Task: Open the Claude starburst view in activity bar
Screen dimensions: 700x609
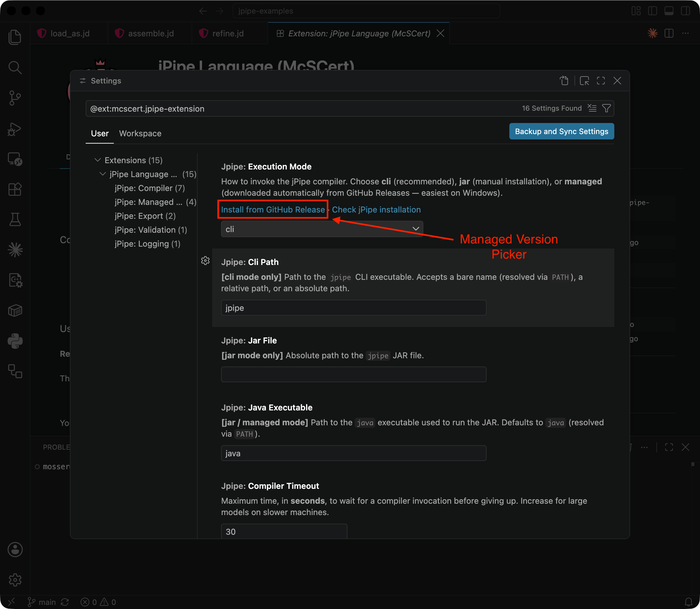Action: (15, 250)
